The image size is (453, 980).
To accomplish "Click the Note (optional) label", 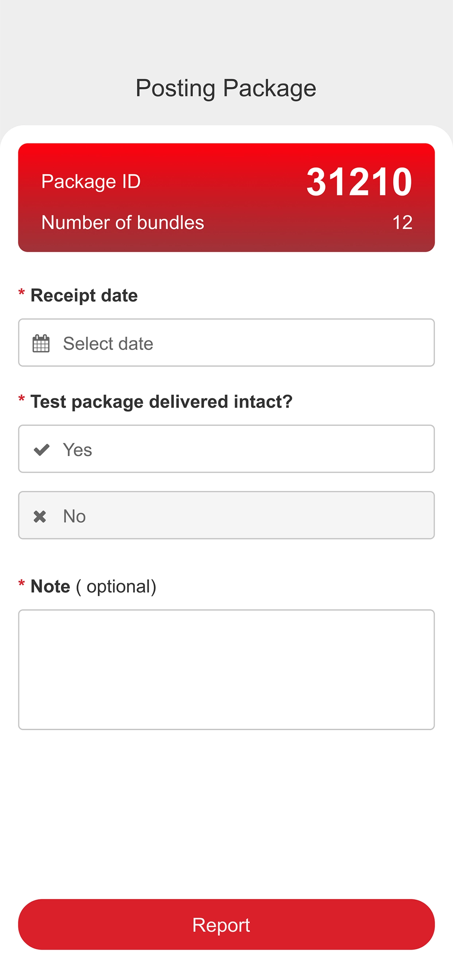I will click(x=93, y=587).
